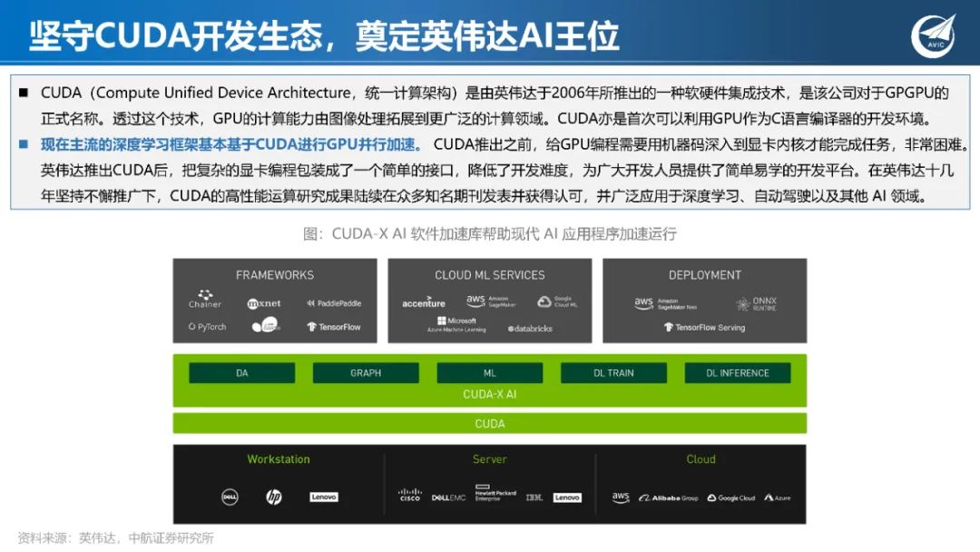Click the DEPLOYMENT heading
The width and height of the screenshot is (980, 552).
(x=704, y=275)
